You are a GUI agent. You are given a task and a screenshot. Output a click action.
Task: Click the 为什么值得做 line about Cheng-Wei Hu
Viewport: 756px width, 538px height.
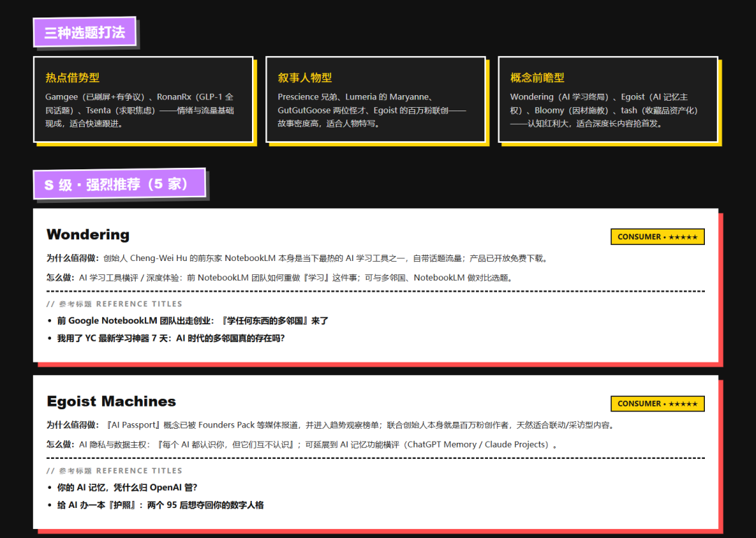[x=297, y=258]
